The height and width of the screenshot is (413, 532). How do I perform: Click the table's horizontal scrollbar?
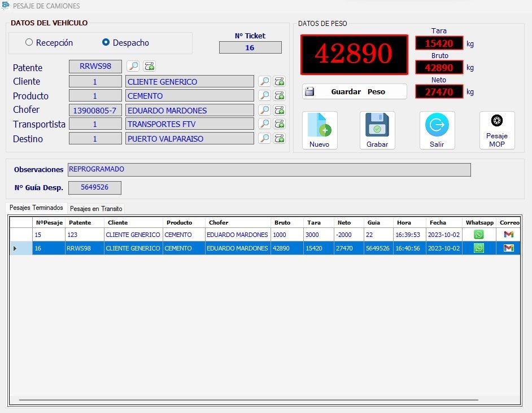248,400
